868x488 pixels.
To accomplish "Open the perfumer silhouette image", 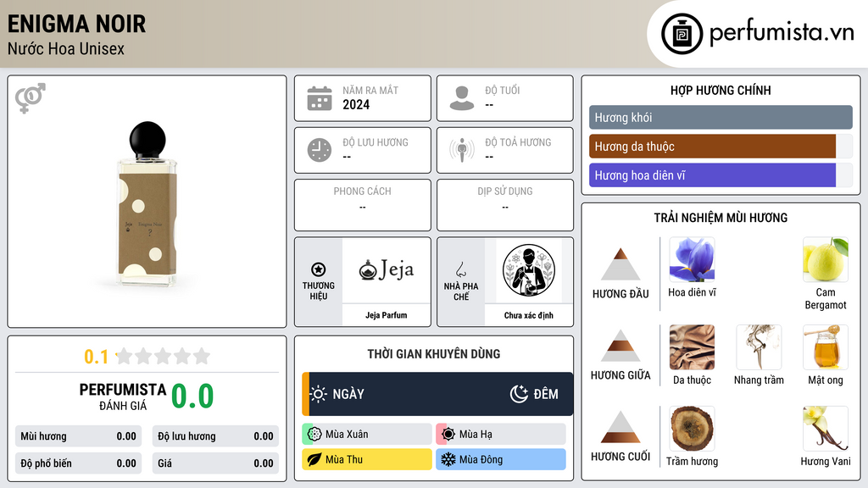I will coord(529,270).
